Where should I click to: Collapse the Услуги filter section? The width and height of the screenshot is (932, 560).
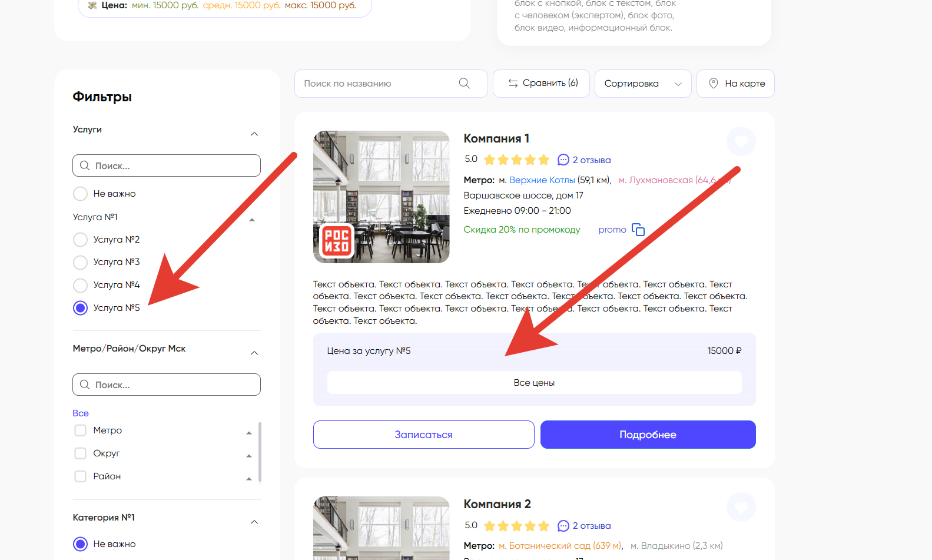point(254,134)
